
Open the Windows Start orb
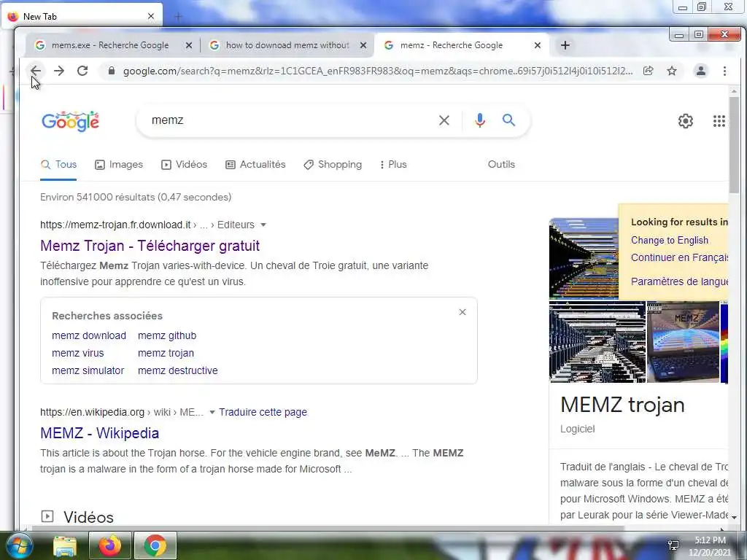click(x=19, y=545)
